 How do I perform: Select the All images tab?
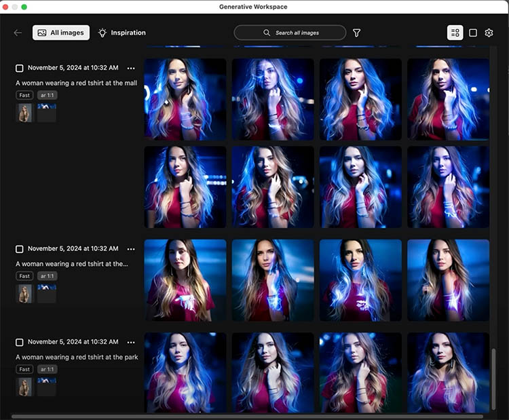pyautogui.click(x=61, y=33)
